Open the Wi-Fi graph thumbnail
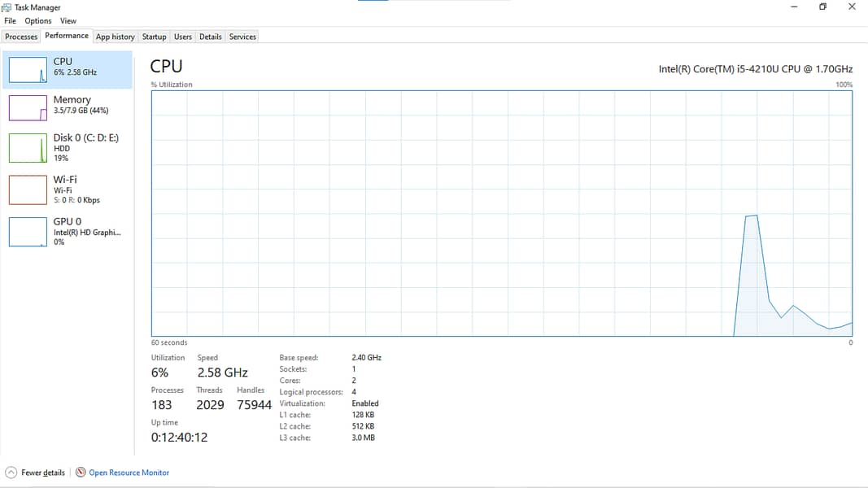The image size is (868, 488). [x=28, y=190]
